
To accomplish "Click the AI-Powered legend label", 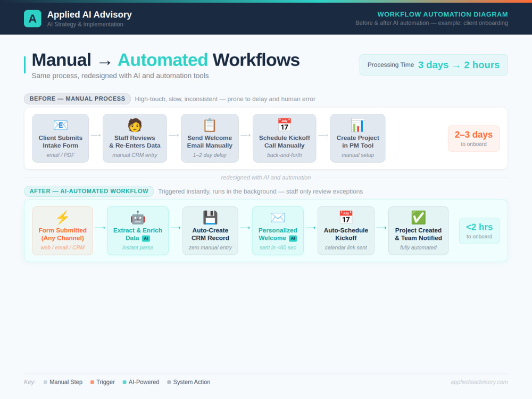I will [144, 382].
